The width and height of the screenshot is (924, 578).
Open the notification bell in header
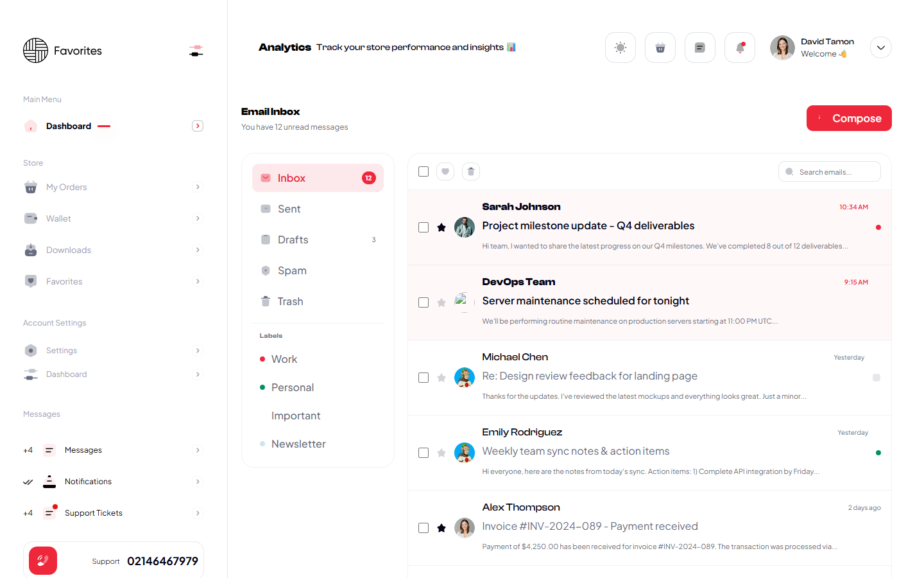[739, 48]
